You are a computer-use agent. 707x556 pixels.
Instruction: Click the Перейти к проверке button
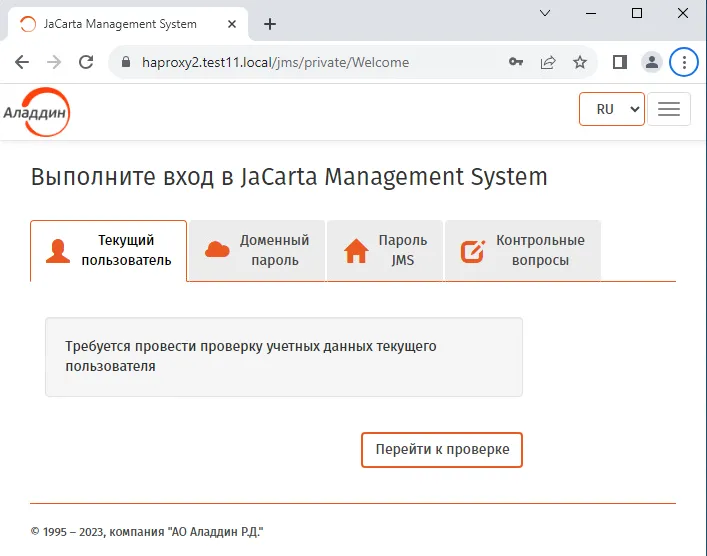[x=442, y=450]
